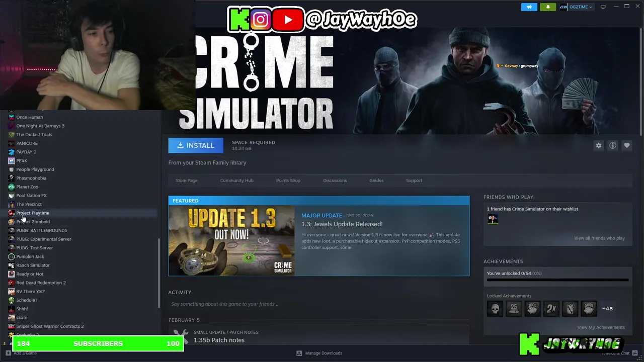
Task: Open '1.3: Jewels Update Released!' news
Action: pos(342,224)
